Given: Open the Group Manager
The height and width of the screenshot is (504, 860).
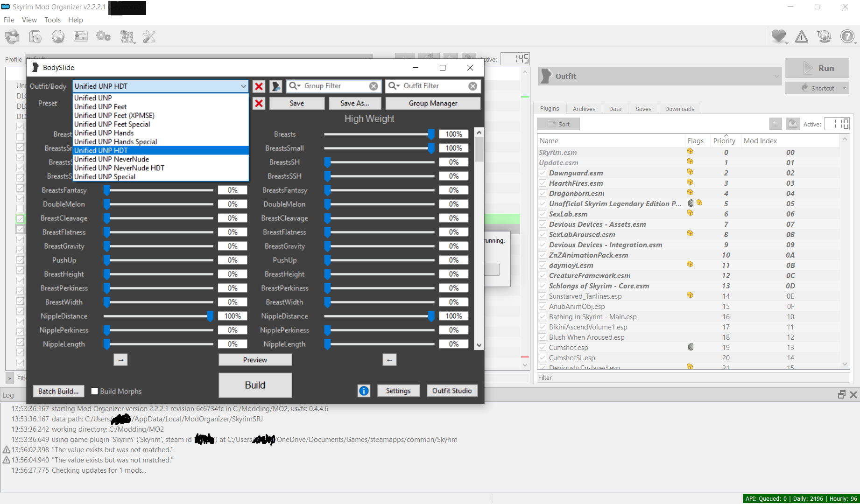Looking at the screenshot, I should (433, 103).
